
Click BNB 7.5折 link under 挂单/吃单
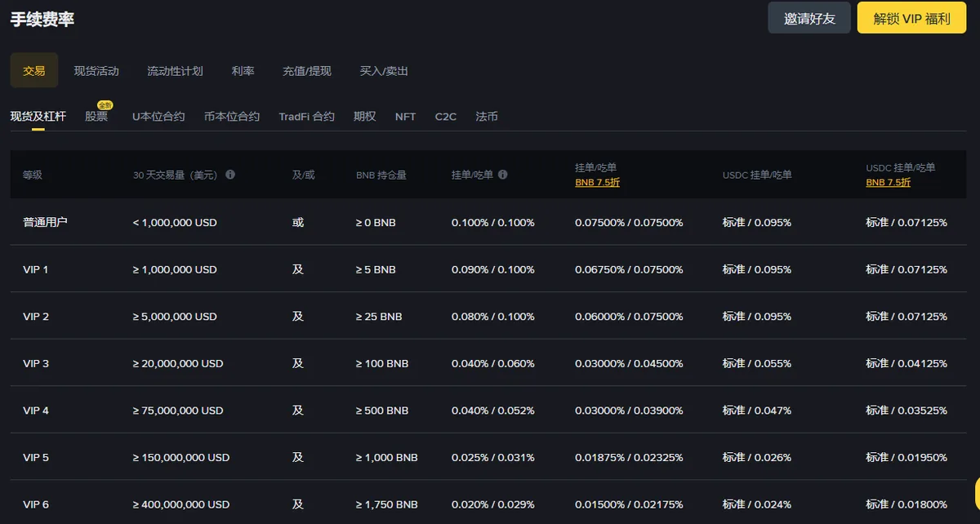597,183
